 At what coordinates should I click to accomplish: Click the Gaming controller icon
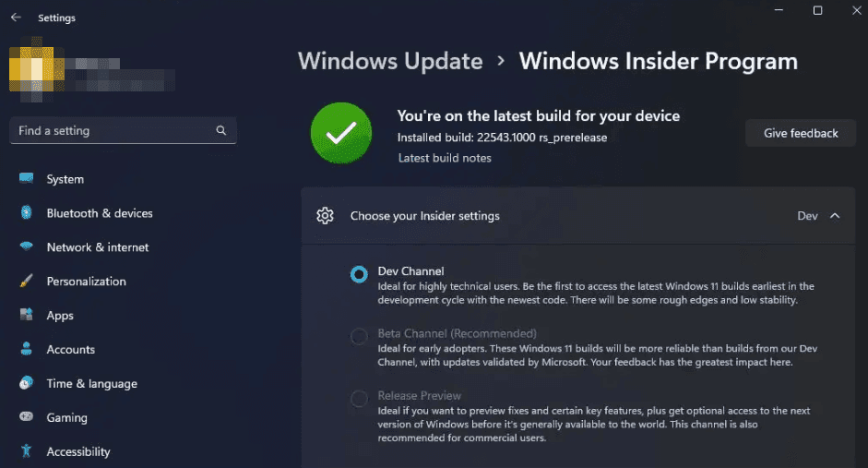26,416
